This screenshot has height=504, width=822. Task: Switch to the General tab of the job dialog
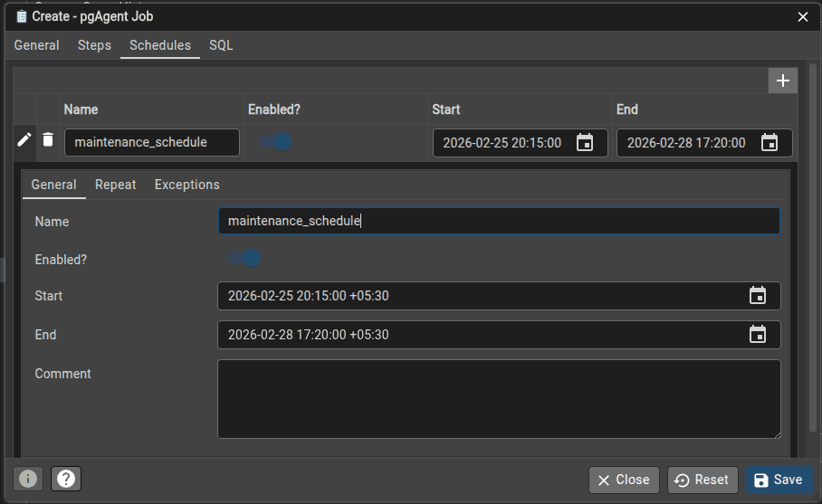click(37, 45)
